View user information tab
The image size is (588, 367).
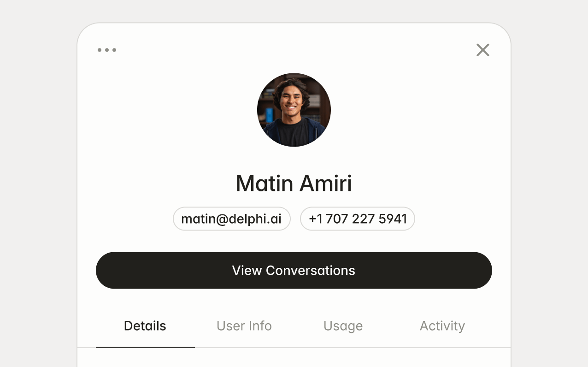point(244,326)
